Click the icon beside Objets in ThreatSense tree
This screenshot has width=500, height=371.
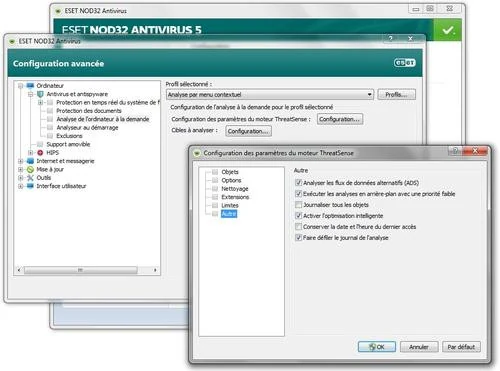point(215,172)
